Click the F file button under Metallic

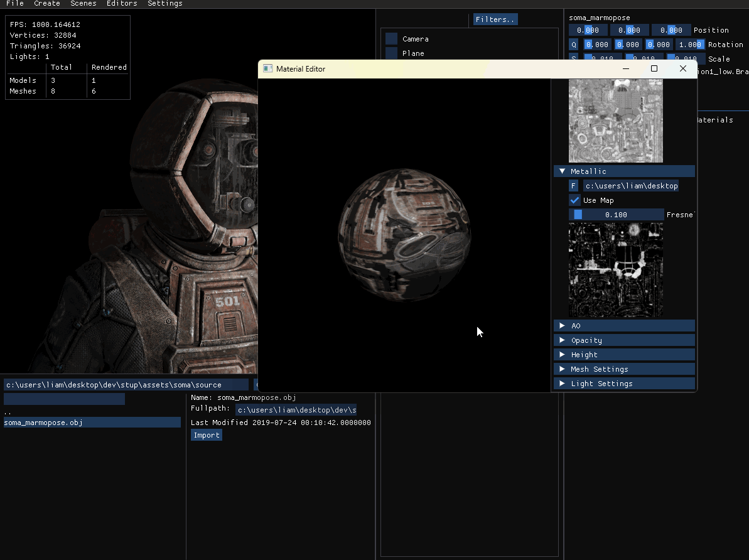[573, 186]
